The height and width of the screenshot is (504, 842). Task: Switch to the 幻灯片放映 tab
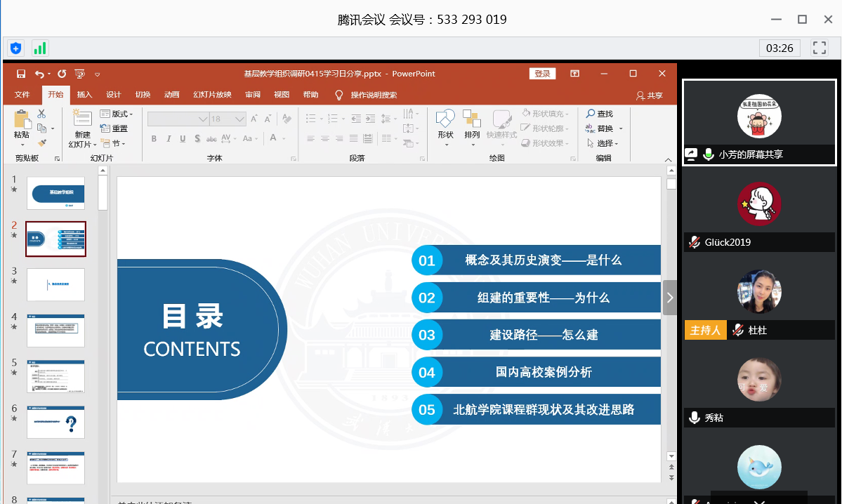pos(212,95)
